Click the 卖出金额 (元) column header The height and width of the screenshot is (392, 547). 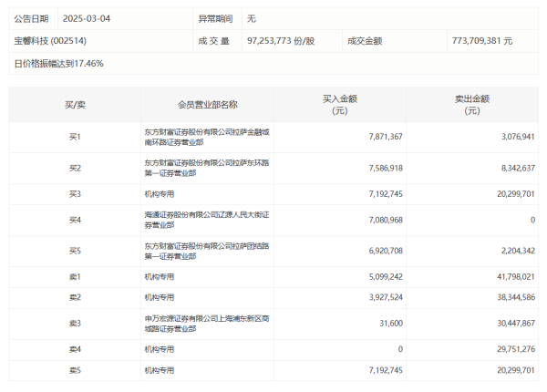471,105
